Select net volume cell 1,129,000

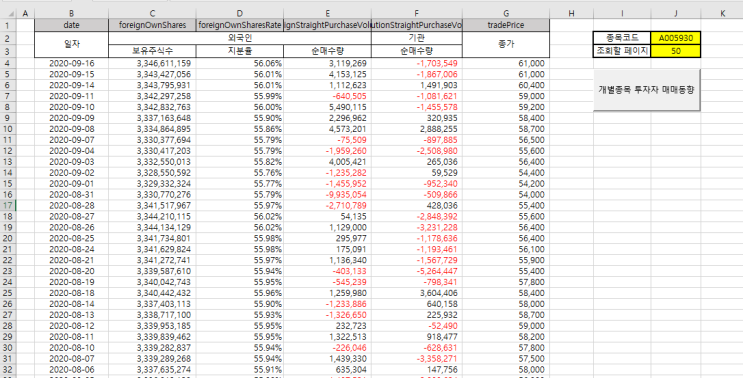[327, 227]
